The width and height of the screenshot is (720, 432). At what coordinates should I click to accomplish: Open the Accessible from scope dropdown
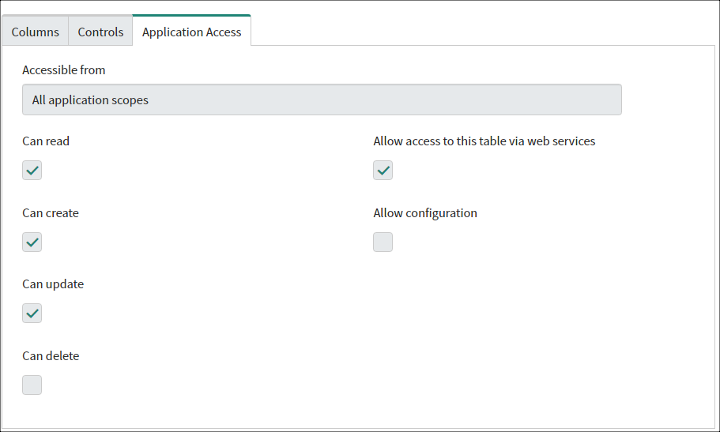(322, 100)
